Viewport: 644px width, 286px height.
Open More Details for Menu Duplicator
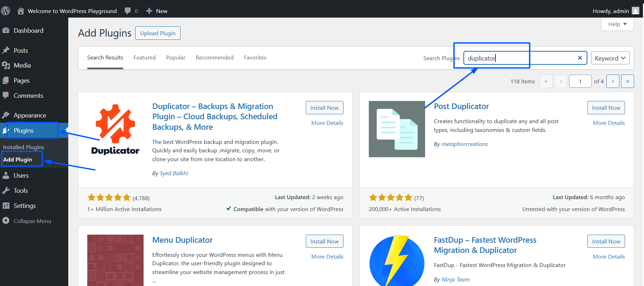coord(327,256)
